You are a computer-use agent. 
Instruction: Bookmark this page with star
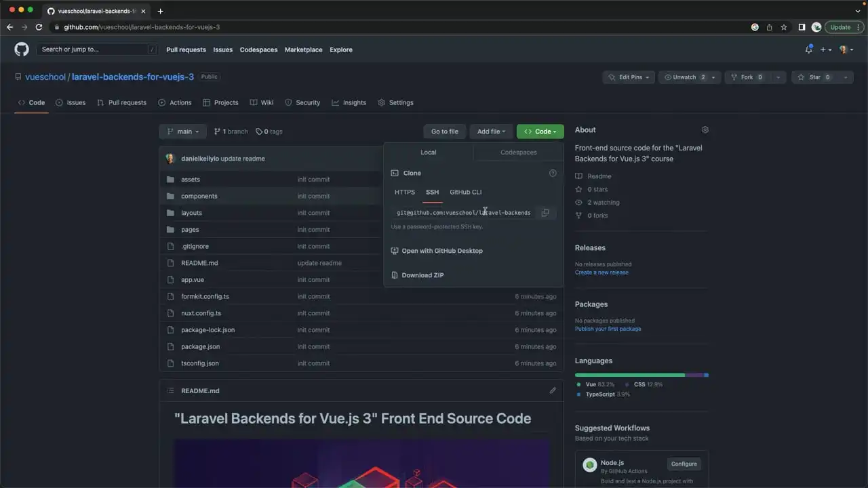(784, 27)
